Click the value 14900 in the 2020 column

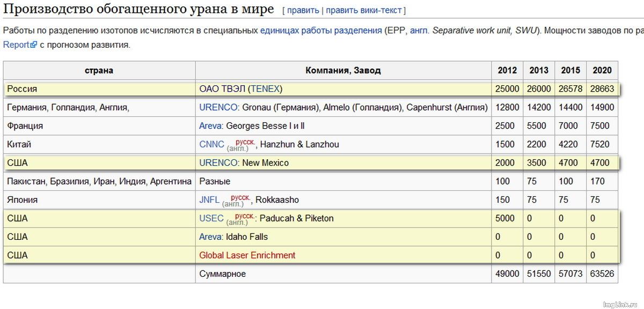click(x=602, y=107)
